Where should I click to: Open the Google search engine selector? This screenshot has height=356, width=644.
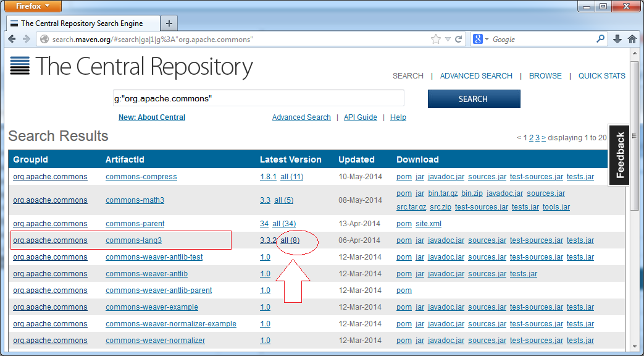pyautogui.click(x=480, y=39)
